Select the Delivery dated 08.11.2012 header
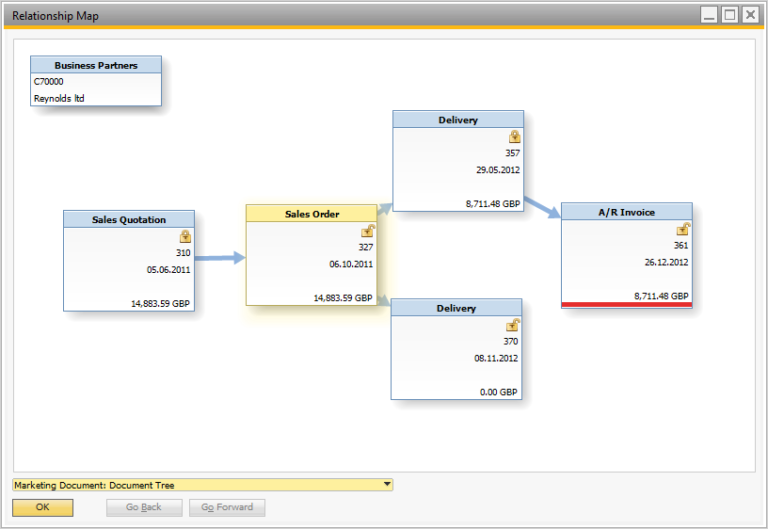 coord(456,308)
